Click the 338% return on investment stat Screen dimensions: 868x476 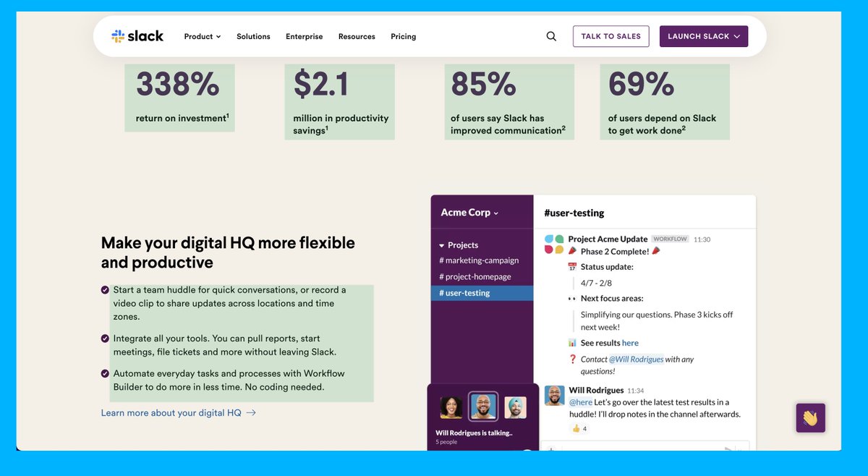click(x=179, y=98)
